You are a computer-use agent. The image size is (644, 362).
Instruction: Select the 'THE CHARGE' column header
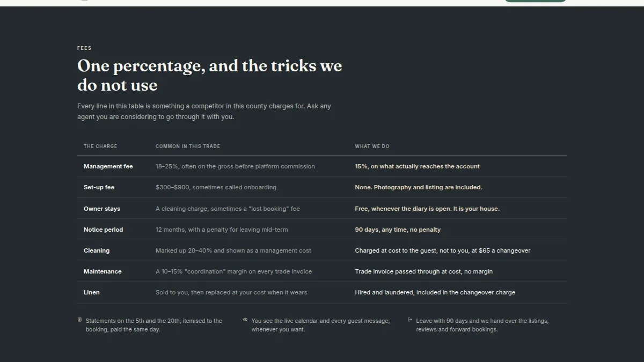(x=100, y=146)
